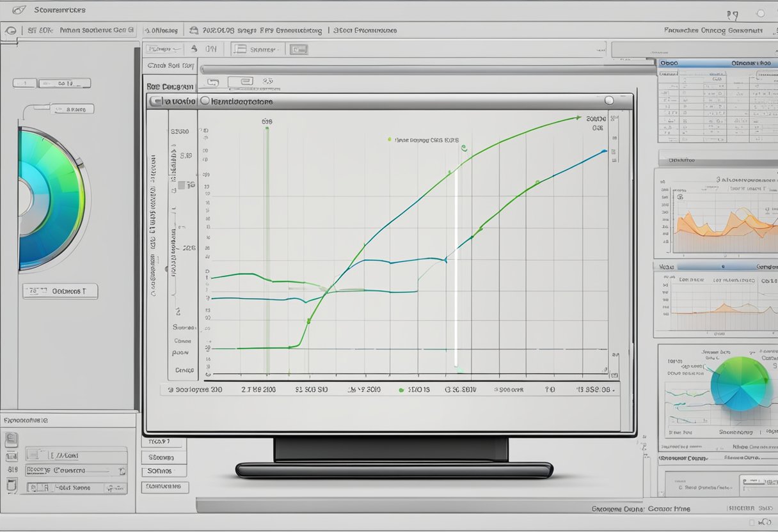Open the dropdown in the Exports panel
Viewport: 778px width, 532px height.
click(x=122, y=471)
